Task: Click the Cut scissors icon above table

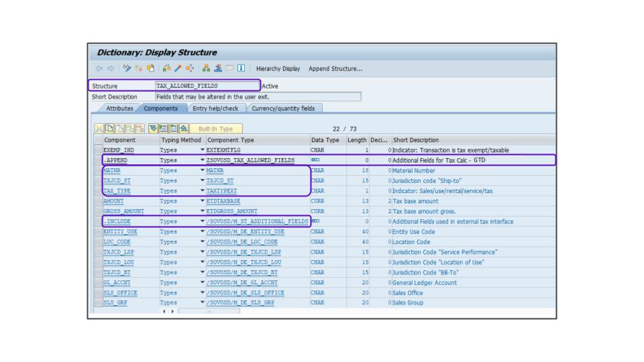Action: [x=98, y=128]
